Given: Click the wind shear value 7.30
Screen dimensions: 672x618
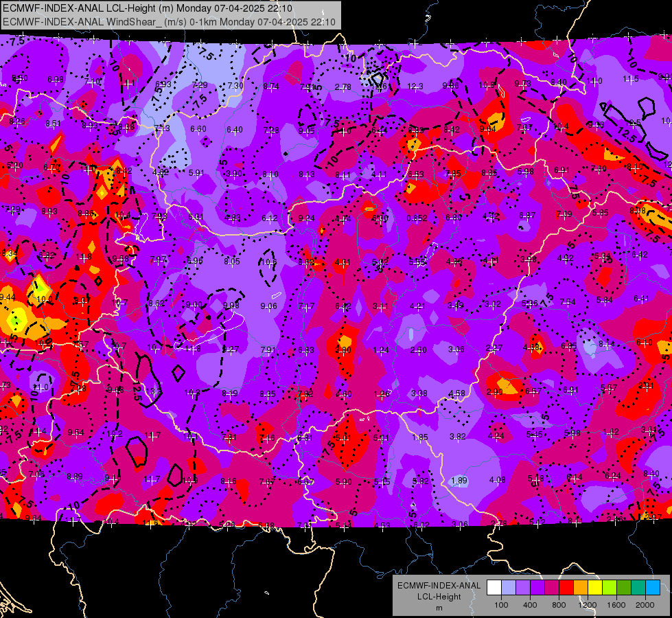Looking at the screenshot, I should point(235,85).
